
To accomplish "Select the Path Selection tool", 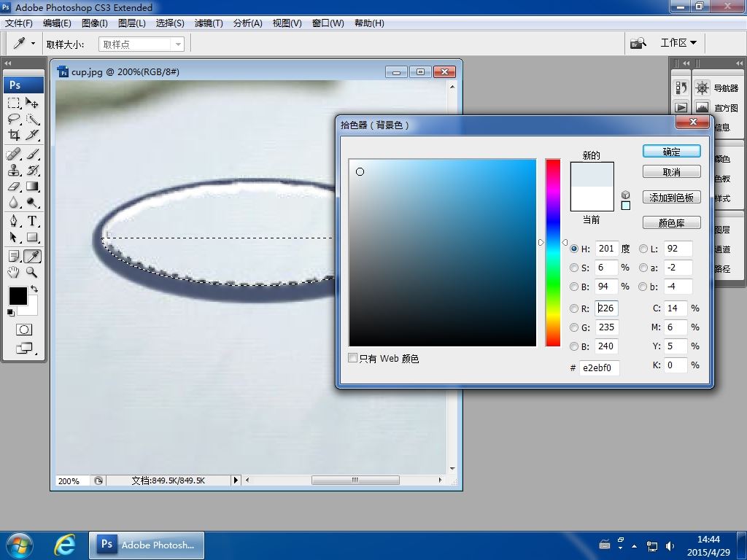I will [x=14, y=237].
